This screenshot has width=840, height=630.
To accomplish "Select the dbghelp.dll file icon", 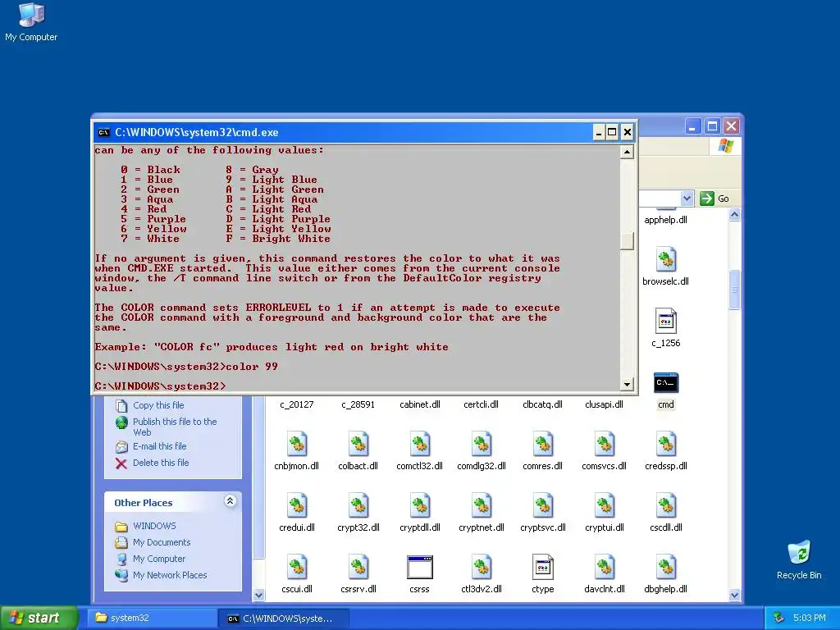I will coord(666,568).
